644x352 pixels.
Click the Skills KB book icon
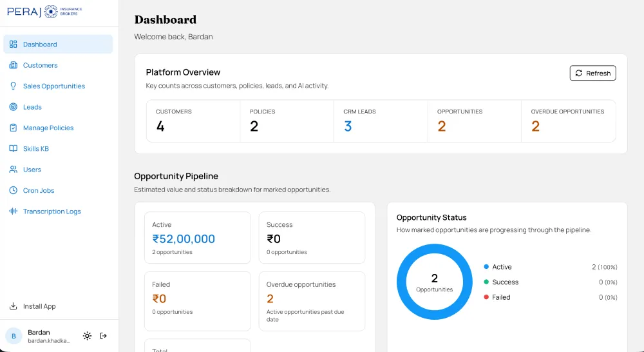click(13, 148)
